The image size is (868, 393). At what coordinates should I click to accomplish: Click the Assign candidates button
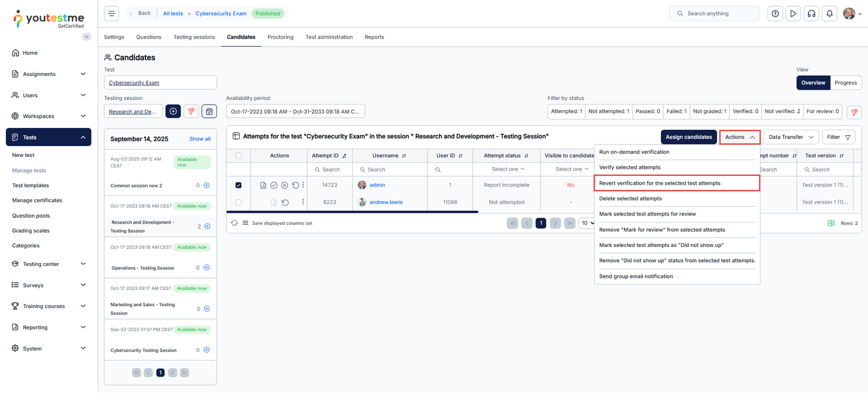[x=688, y=137]
